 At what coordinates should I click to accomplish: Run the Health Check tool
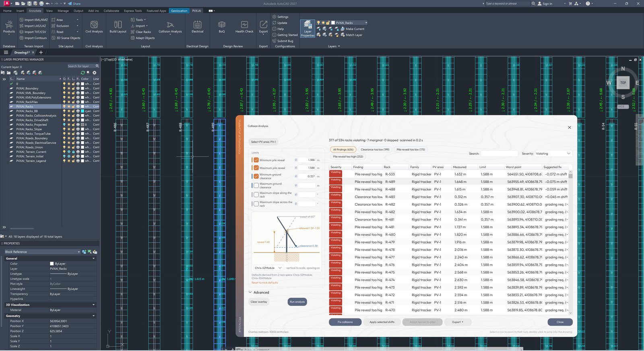244,27
